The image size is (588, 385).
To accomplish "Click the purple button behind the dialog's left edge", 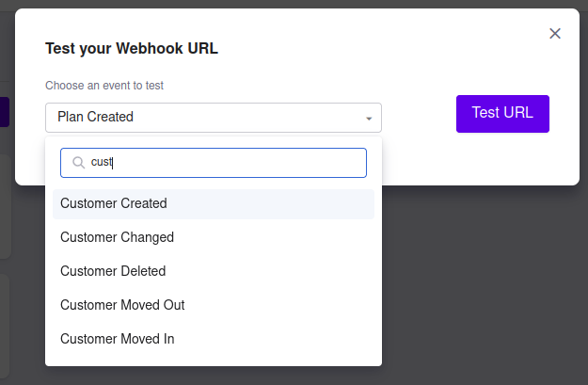I will click(5, 113).
